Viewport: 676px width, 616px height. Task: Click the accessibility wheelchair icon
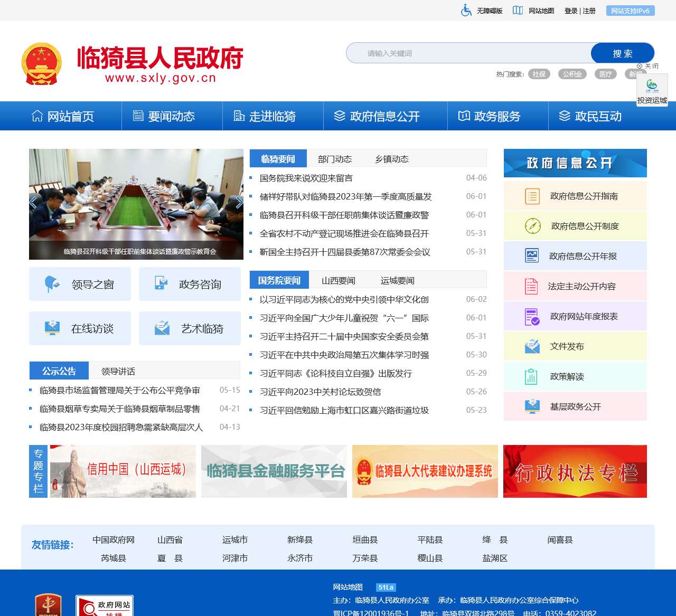pyautogui.click(x=466, y=11)
